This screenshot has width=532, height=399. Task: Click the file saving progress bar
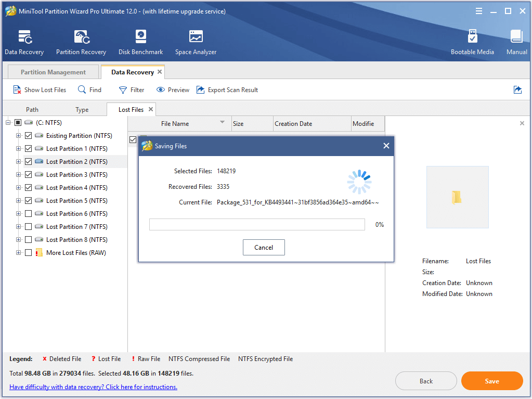click(x=257, y=225)
